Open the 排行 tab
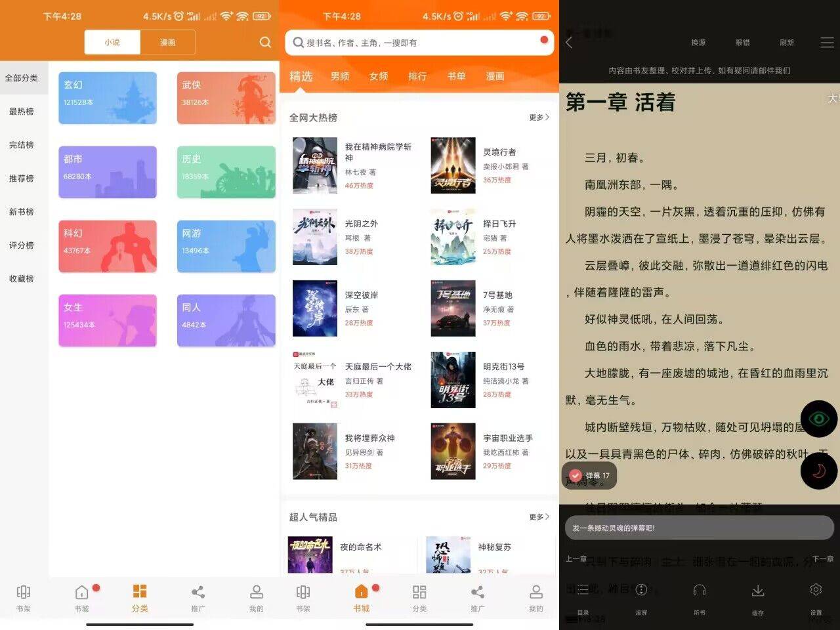This screenshot has height=630, width=840. (417, 76)
